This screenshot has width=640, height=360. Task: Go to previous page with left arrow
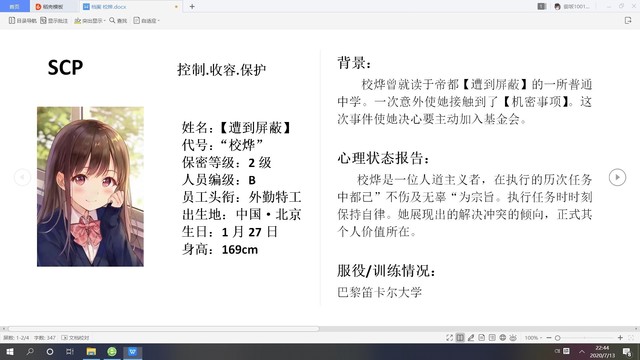click(x=22, y=177)
